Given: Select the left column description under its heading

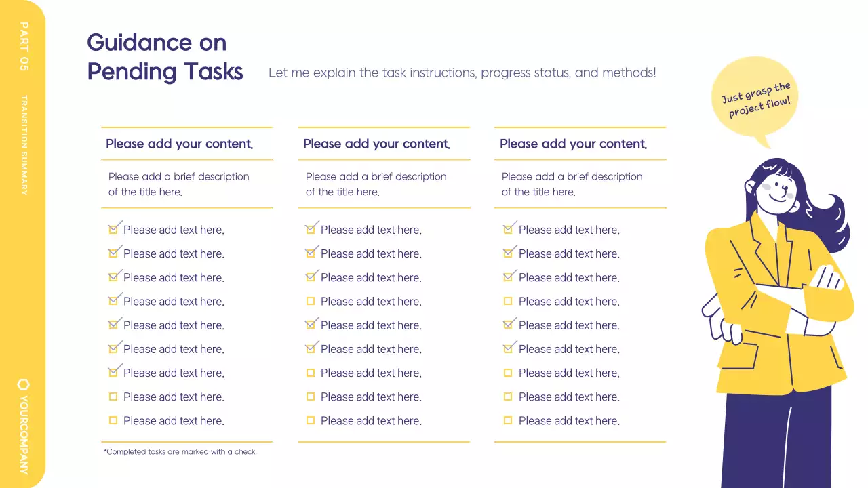Looking at the screenshot, I should [178, 184].
